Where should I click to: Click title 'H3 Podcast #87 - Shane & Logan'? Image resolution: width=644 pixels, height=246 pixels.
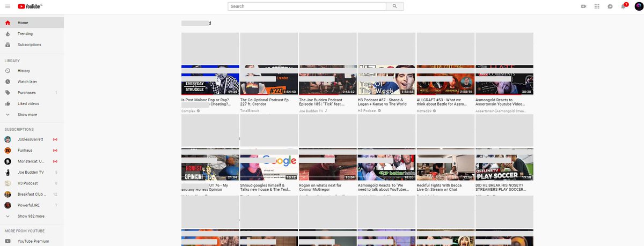pyautogui.click(x=382, y=102)
